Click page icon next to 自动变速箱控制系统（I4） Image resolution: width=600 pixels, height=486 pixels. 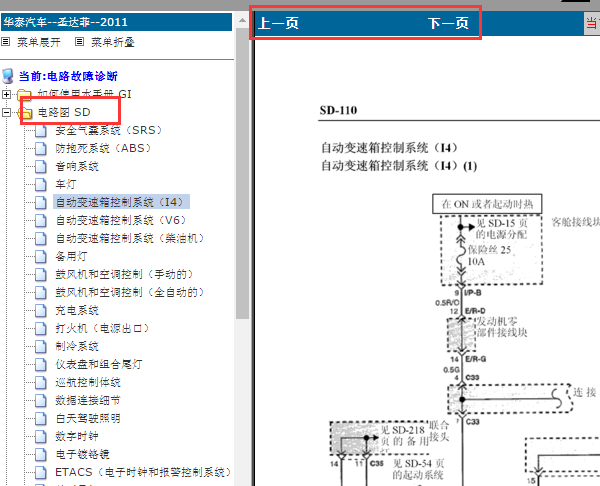pos(41,202)
